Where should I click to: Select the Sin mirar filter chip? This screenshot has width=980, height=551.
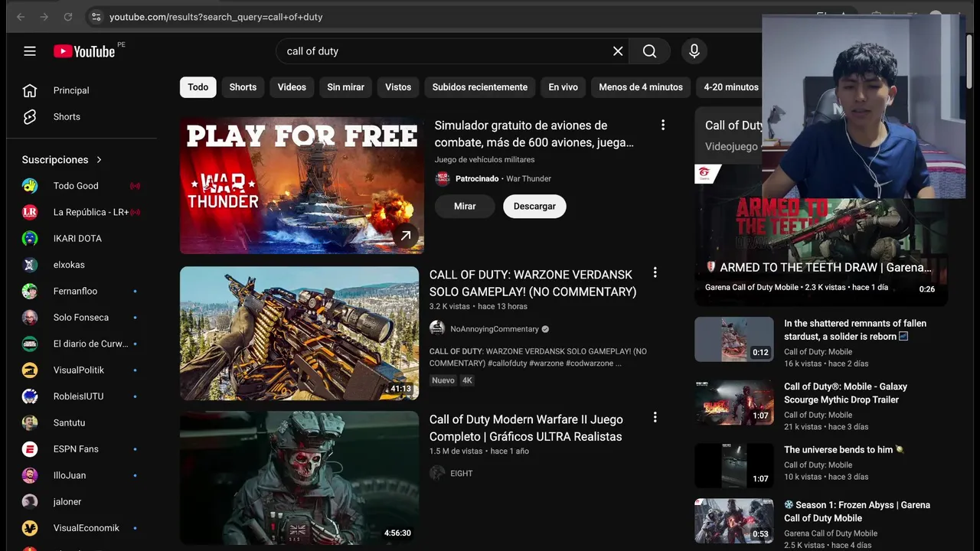[345, 87]
